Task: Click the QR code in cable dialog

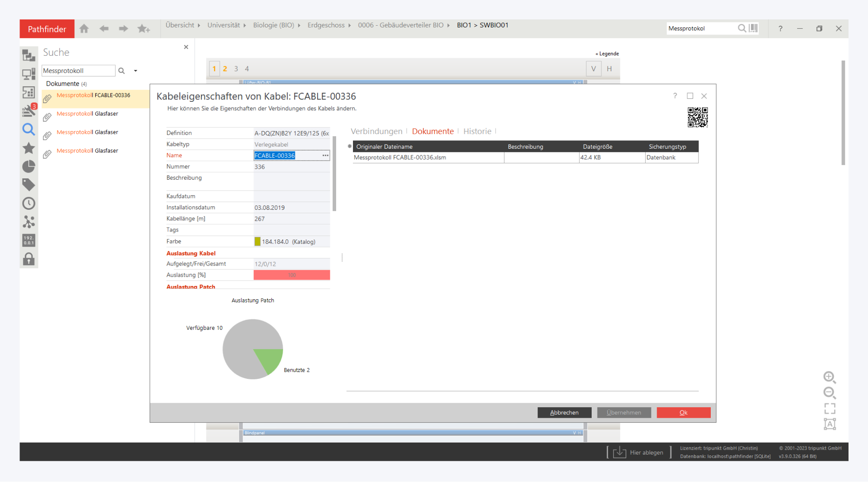Action: [x=697, y=117]
